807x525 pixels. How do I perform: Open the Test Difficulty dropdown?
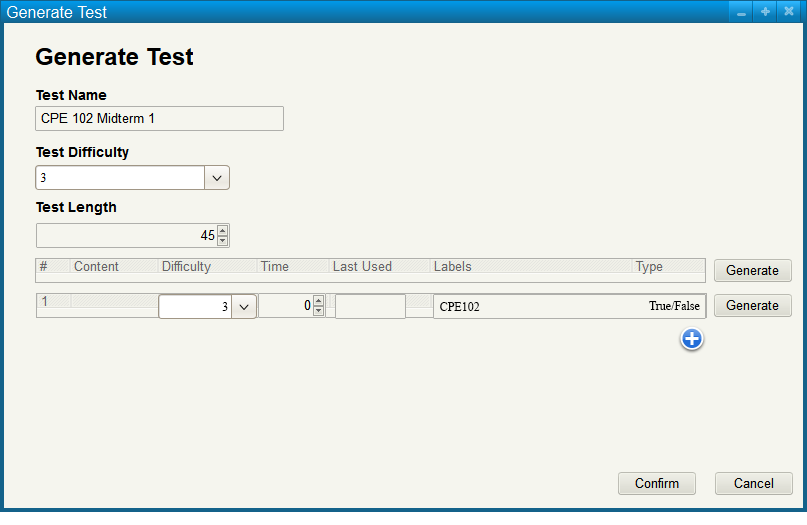[217, 178]
